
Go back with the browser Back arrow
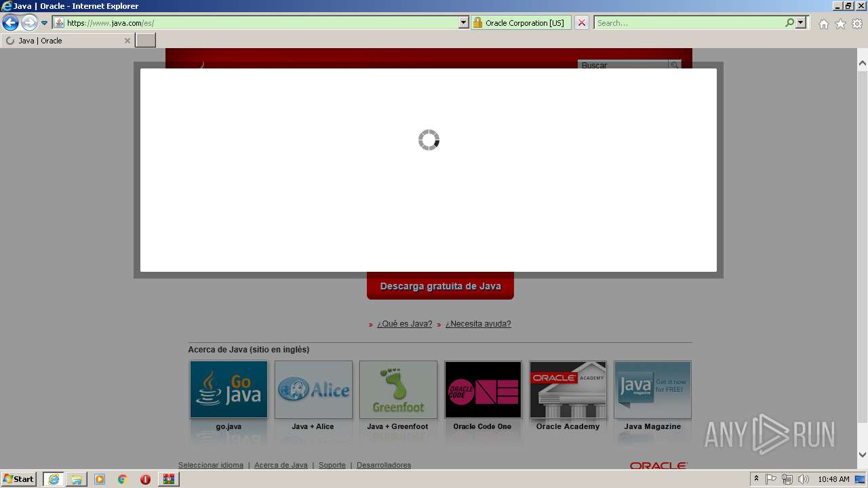click(x=10, y=23)
